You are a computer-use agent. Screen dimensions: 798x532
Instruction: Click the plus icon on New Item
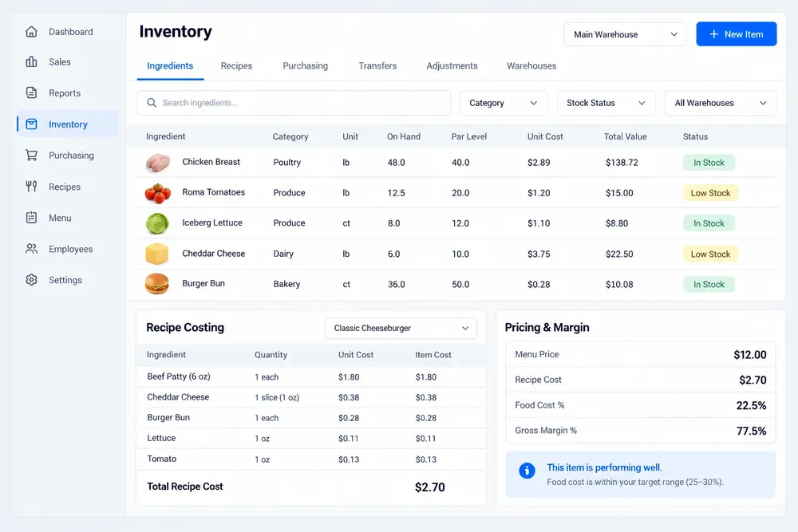(x=713, y=34)
